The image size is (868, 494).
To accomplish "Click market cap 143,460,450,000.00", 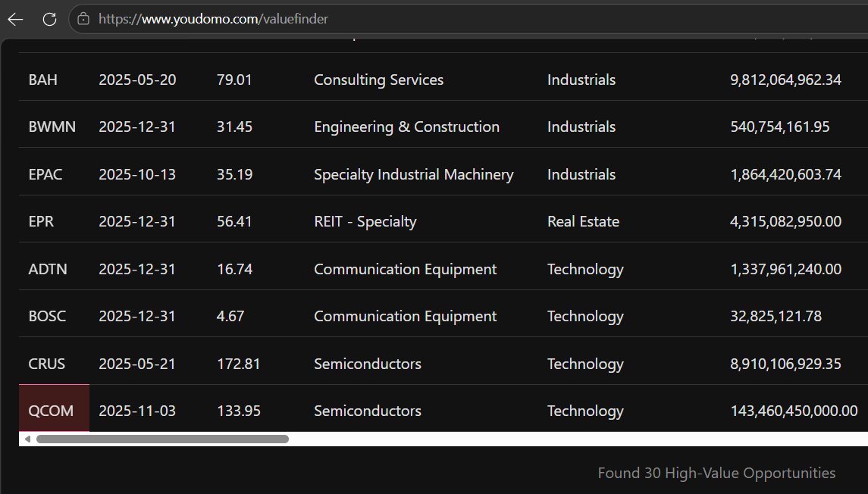I will pos(794,411).
